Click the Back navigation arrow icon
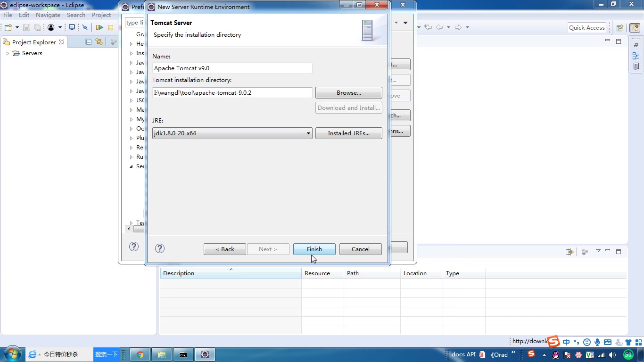The image size is (644, 362). [x=439, y=27]
